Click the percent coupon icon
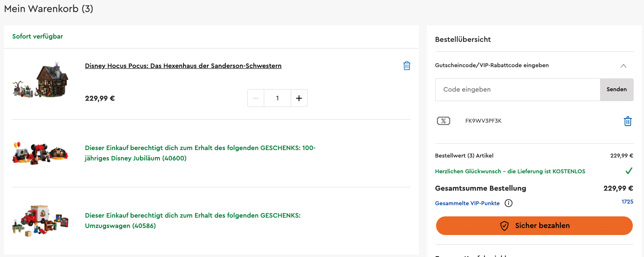The width and height of the screenshot is (644, 257). click(x=444, y=121)
